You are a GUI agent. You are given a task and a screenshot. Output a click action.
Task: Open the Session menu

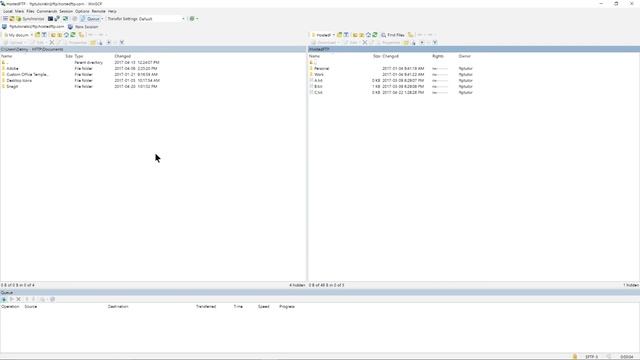click(66, 11)
